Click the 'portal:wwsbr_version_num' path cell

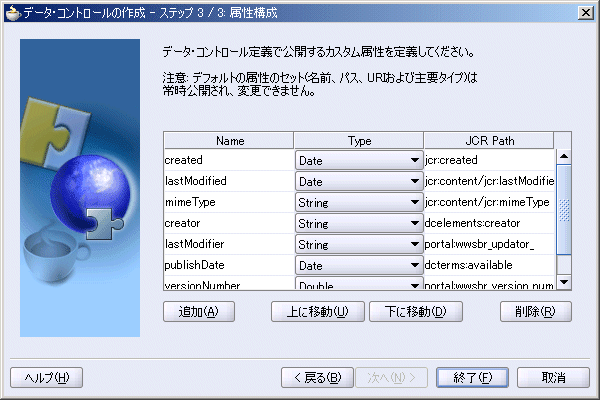click(x=489, y=284)
